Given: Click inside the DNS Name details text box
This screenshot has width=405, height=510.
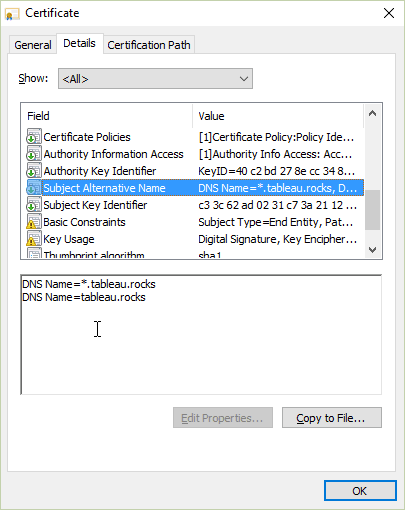Looking at the screenshot, I should click(x=201, y=335).
